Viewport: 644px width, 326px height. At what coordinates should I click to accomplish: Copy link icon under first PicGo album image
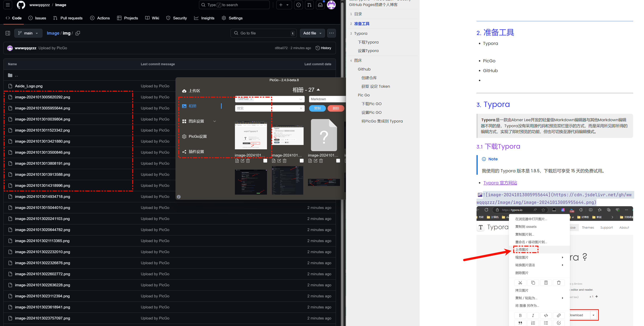[x=237, y=161]
